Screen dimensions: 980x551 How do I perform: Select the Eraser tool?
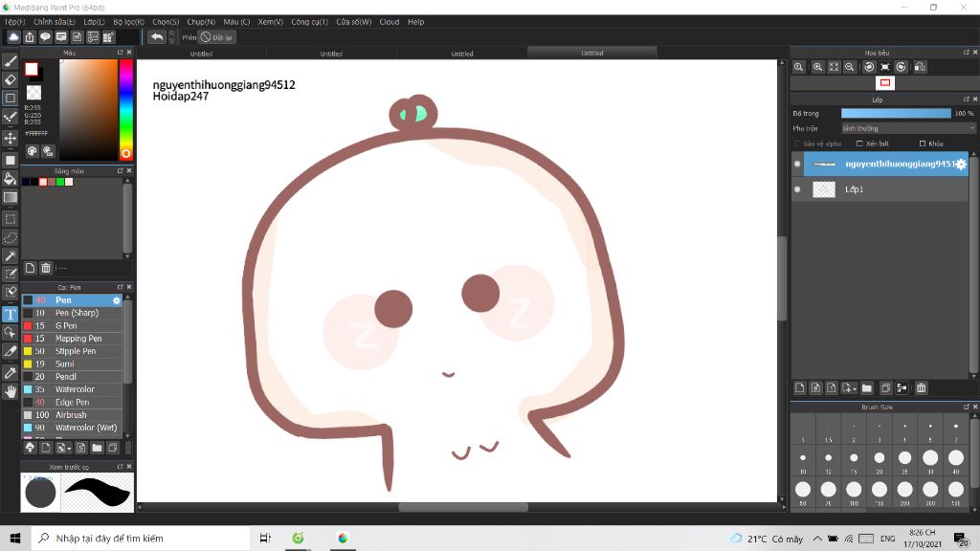[10, 79]
